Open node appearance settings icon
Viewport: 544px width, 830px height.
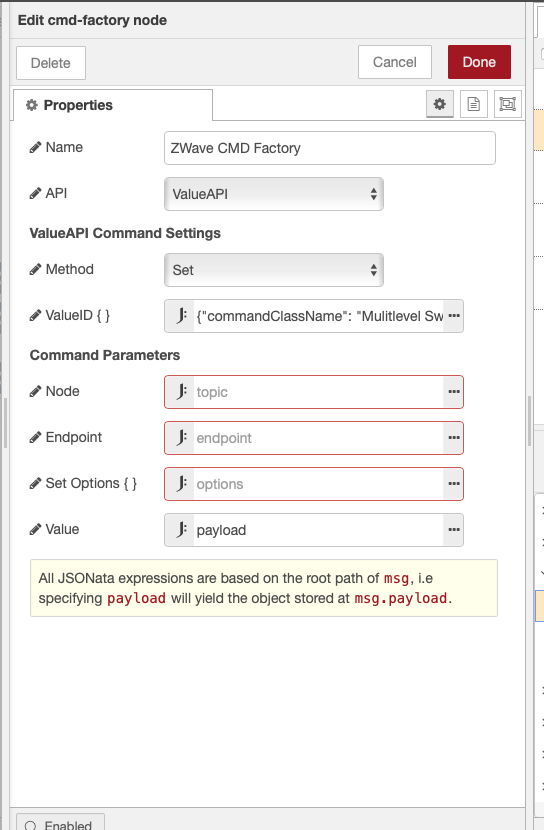pyautogui.click(x=507, y=104)
